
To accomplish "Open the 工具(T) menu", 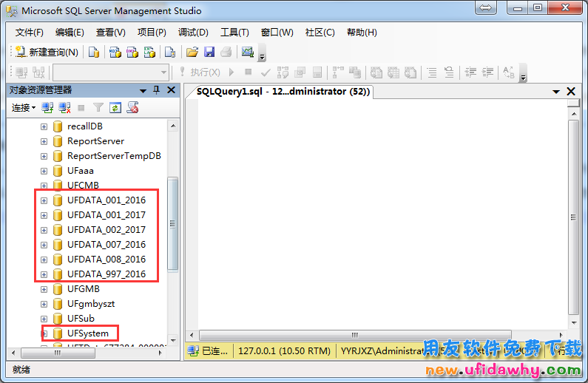I will 234,33.
